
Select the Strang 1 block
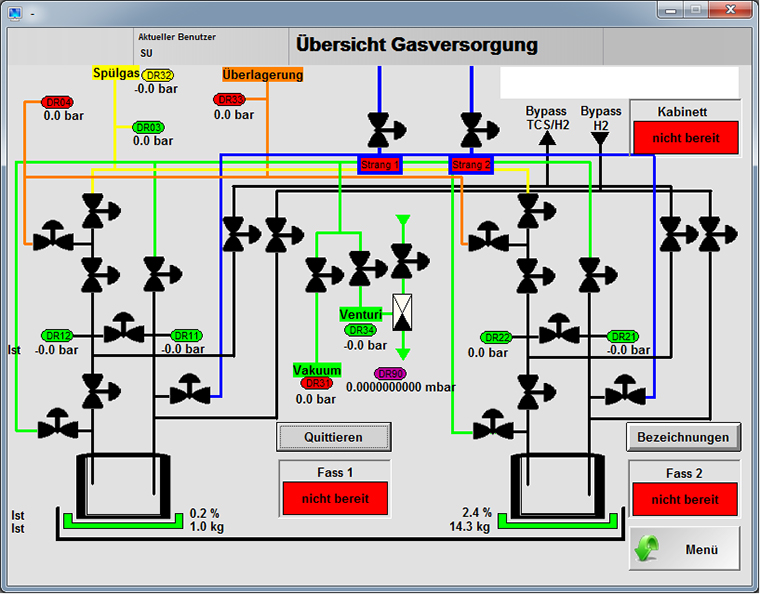[380, 165]
